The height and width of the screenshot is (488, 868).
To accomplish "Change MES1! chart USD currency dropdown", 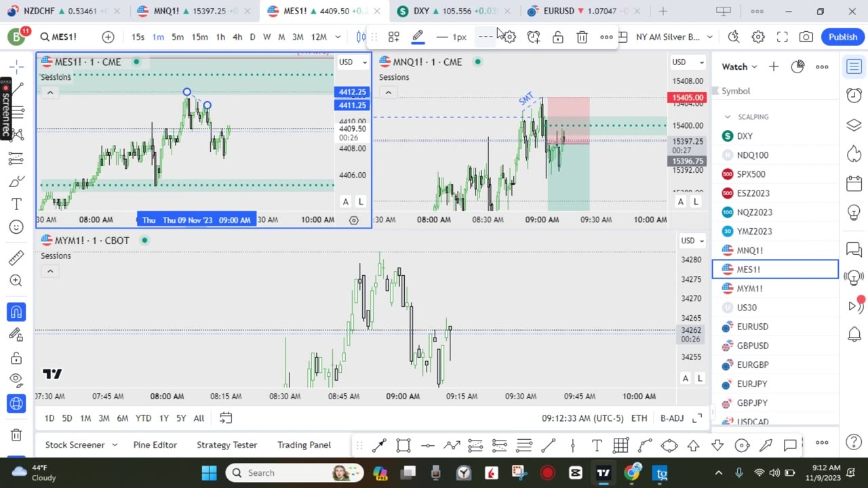I will [353, 62].
